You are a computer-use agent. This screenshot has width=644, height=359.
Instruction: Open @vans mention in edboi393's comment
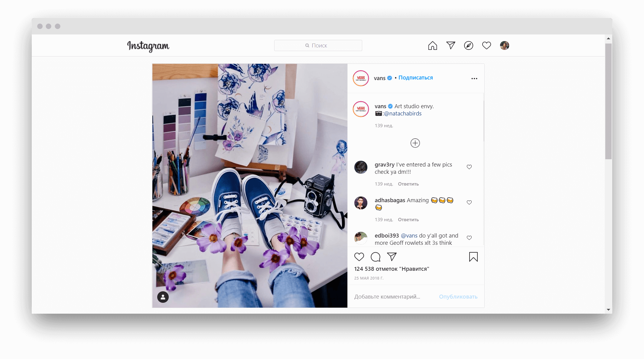[x=409, y=236]
